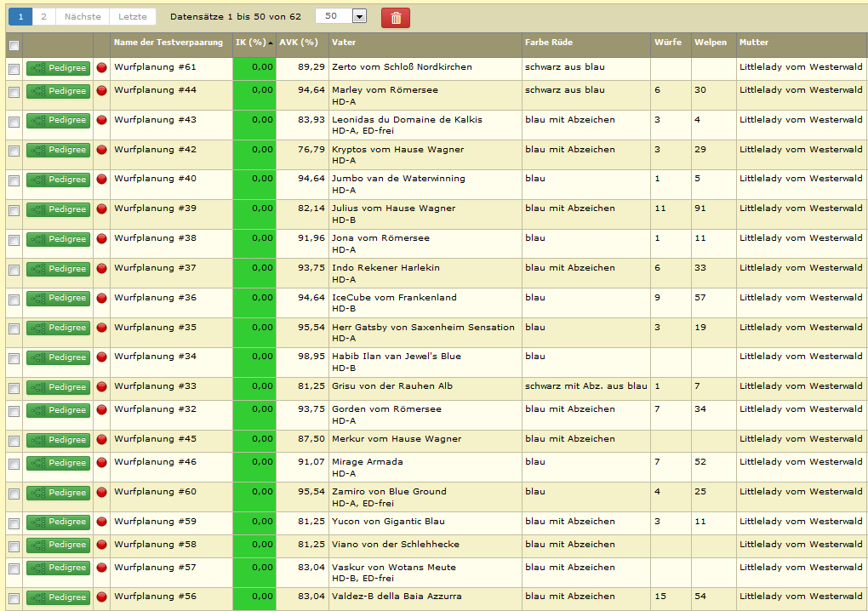Click father name Habib Ilan van Jewel's Blue

tap(397, 357)
